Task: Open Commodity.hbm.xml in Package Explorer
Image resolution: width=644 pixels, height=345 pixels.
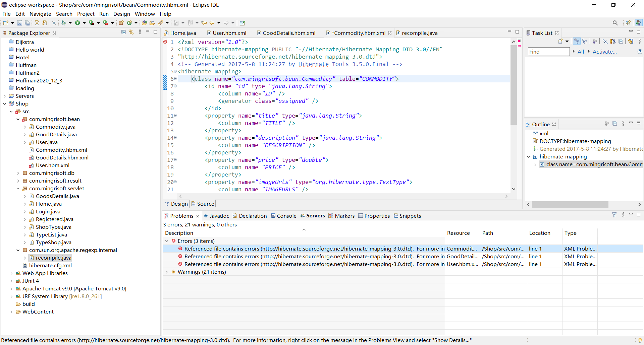Action: 61,150
